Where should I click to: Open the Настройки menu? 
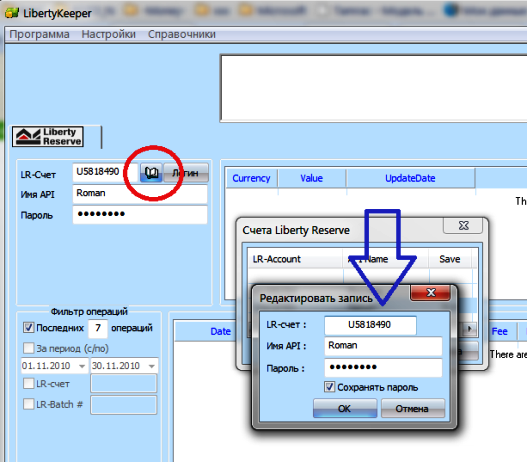(109, 34)
